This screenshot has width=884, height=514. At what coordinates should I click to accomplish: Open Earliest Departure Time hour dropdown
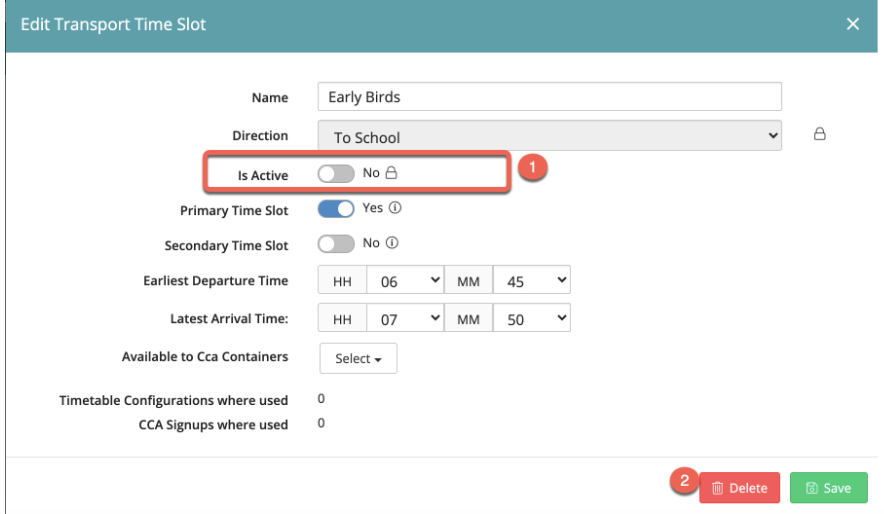pyautogui.click(x=405, y=282)
